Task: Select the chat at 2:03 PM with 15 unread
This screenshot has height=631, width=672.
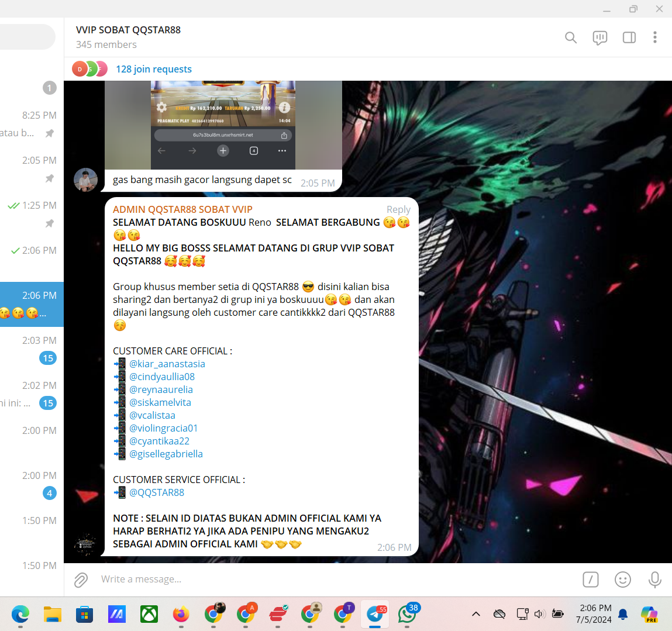Action: click(x=32, y=349)
